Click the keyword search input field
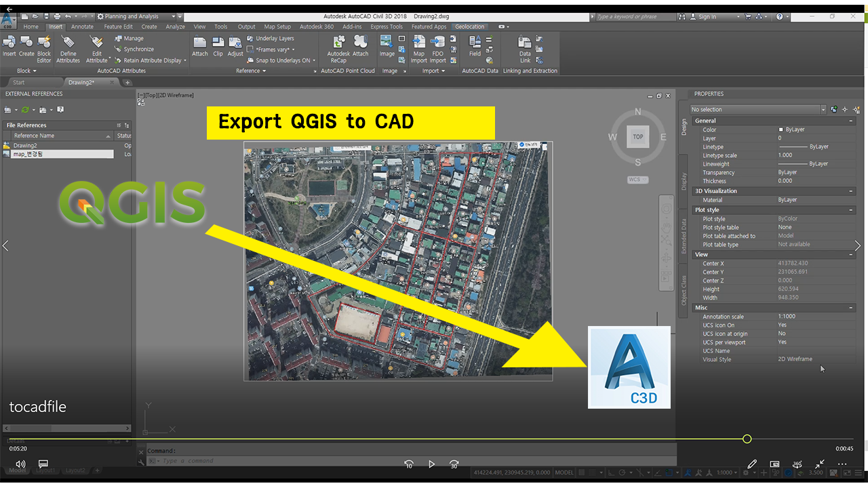868x488 pixels. tap(635, 16)
